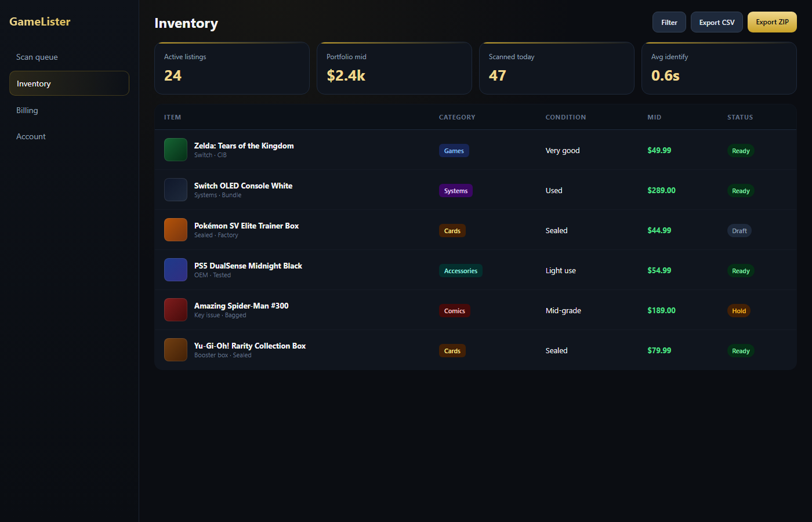Click the GameLister logo

(x=40, y=21)
